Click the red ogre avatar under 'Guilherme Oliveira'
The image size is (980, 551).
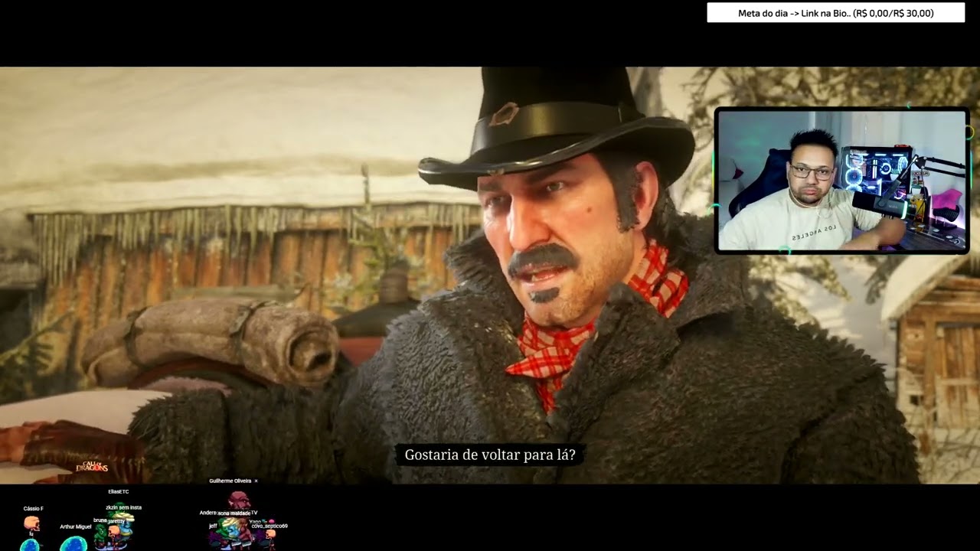(240, 500)
